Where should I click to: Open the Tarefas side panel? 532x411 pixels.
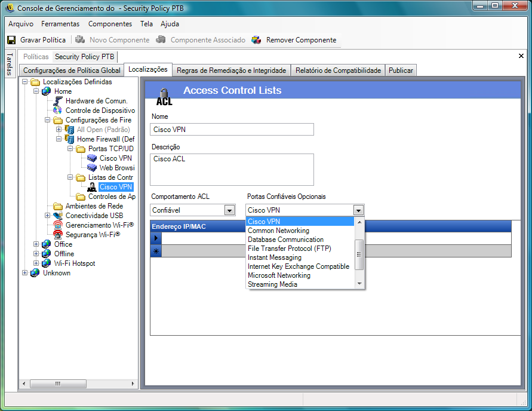(x=10, y=64)
